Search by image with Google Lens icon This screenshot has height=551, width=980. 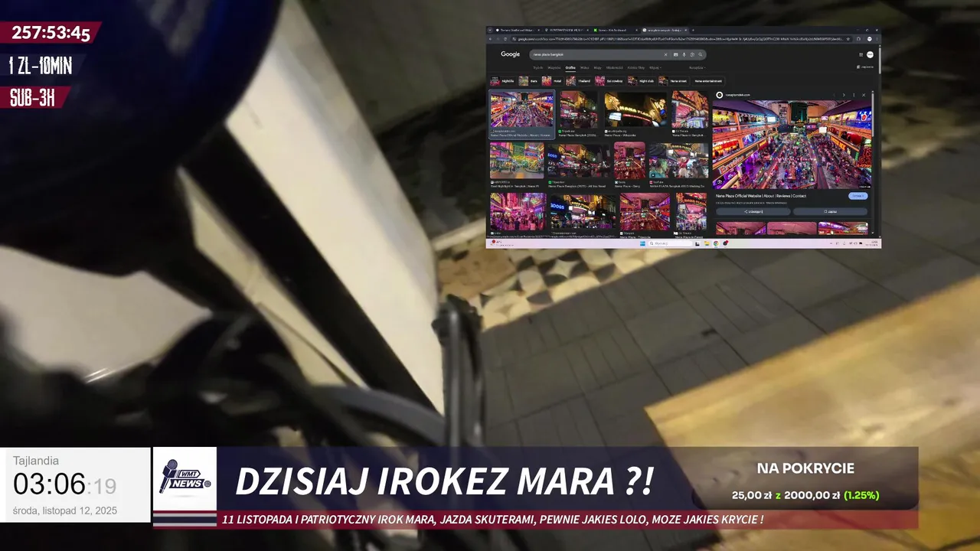click(x=692, y=54)
